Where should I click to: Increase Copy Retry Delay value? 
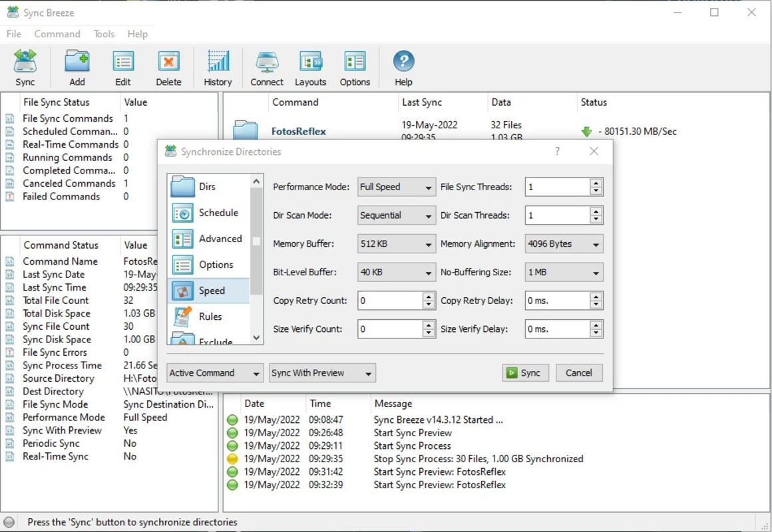[596, 297]
